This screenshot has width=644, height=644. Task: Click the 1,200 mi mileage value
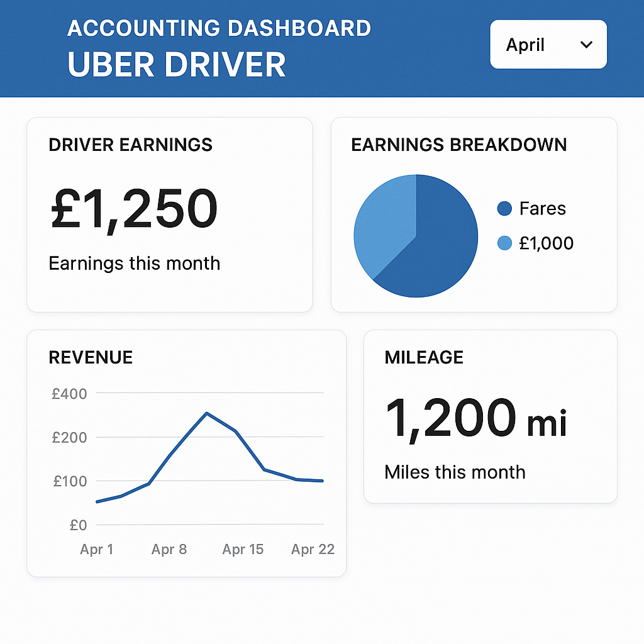click(477, 419)
